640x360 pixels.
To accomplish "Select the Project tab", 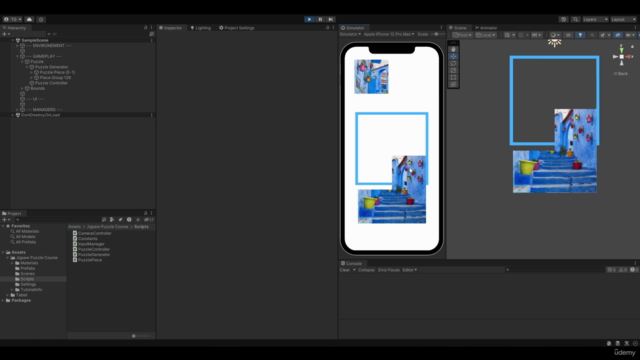I will [x=12, y=213].
